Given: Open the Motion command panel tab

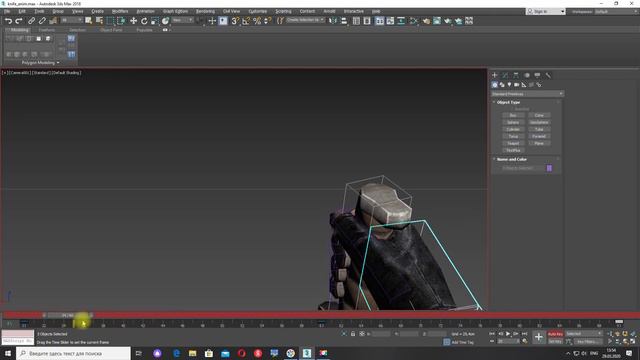Looking at the screenshot, I should click(527, 75).
